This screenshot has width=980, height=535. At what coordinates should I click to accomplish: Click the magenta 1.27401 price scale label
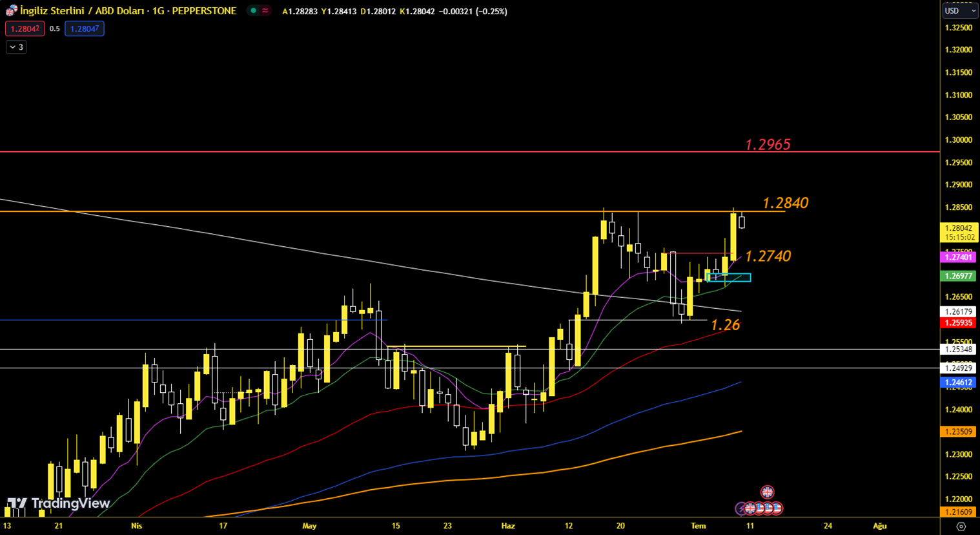click(x=959, y=257)
